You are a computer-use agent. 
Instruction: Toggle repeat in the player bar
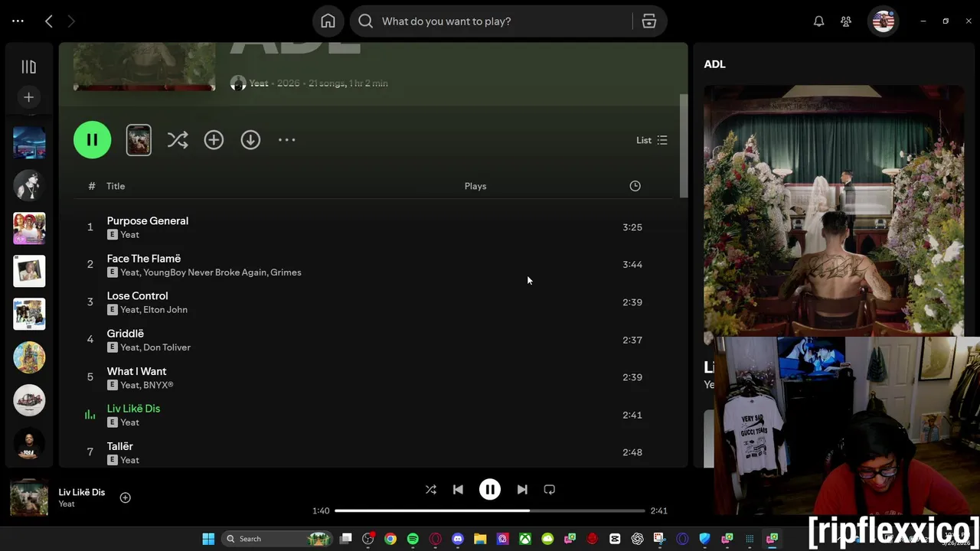[x=549, y=490]
